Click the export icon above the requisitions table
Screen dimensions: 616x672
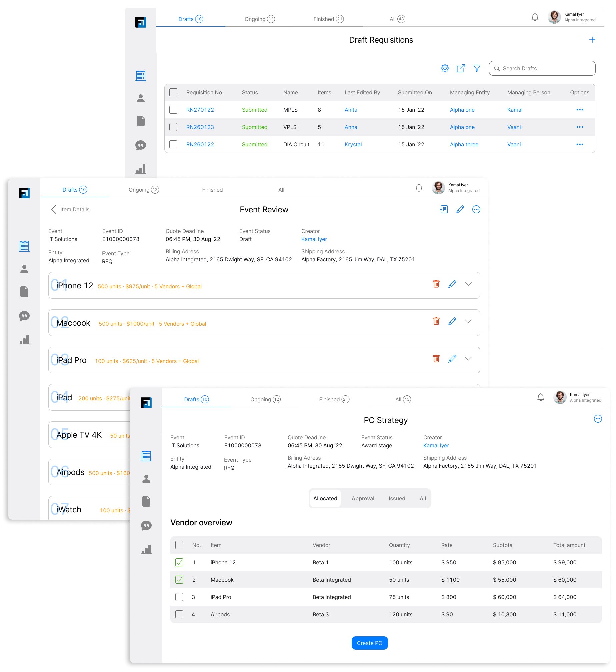click(461, 68)
